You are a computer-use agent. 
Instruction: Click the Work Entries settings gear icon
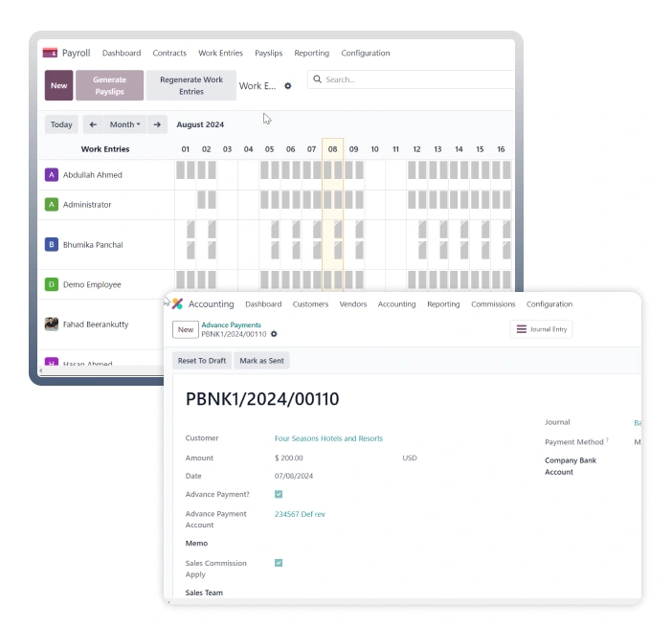pos(288,86)
